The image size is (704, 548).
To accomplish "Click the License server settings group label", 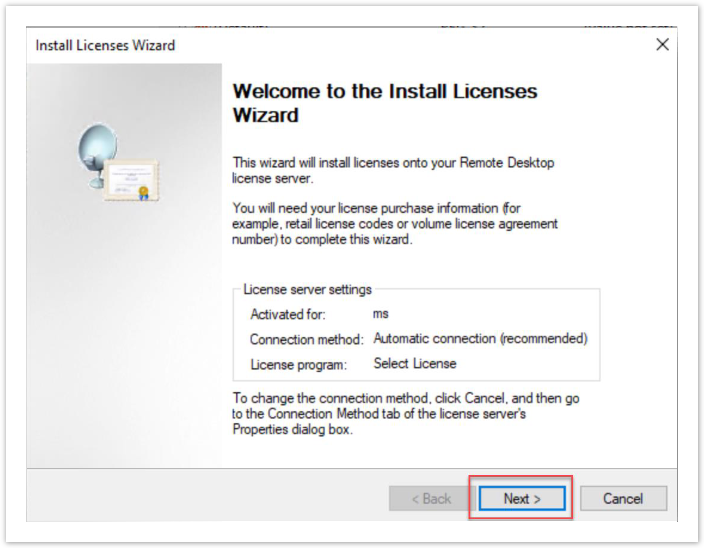I will point(307,289).
